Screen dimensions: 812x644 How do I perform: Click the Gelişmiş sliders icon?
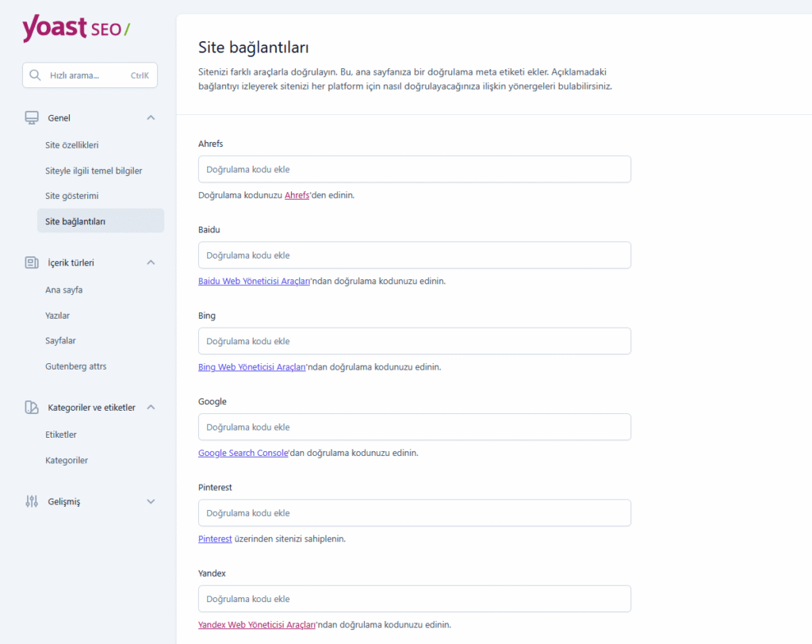tap(32, 501)
